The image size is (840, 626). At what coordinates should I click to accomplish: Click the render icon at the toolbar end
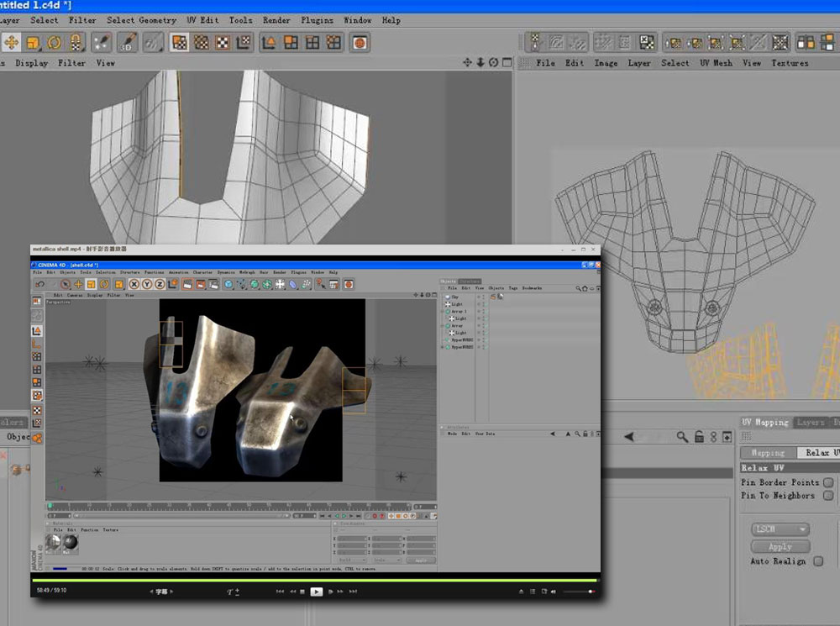pyautogui.click(x=360, y=42)
